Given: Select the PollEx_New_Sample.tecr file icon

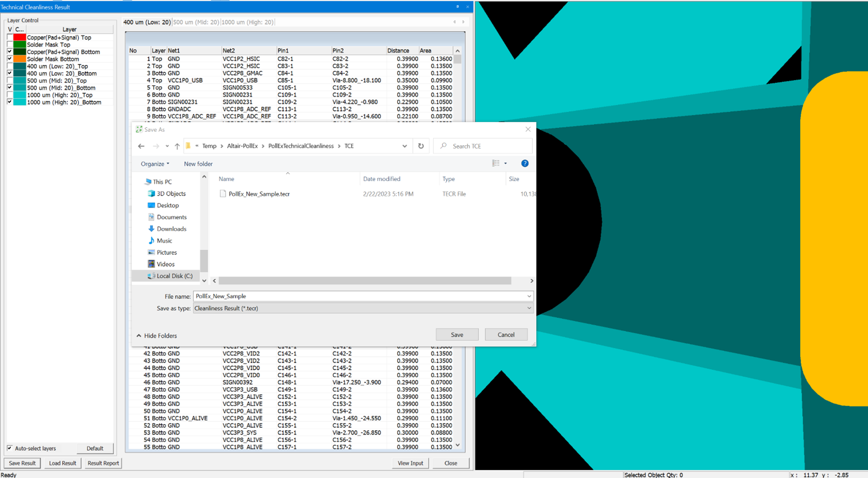Looking at the screenshot, I should [223, 194].
